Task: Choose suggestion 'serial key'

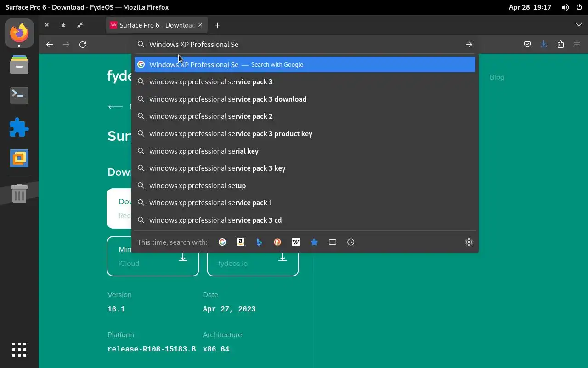Action: coord(305,151)
